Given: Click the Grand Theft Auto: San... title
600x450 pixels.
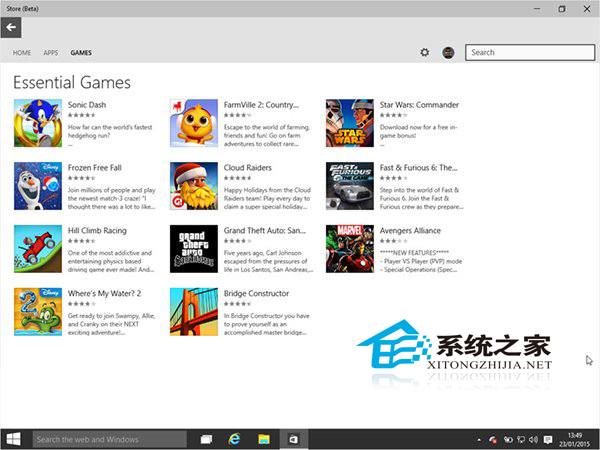Looking at the screenshot, I should click(265, 231).
